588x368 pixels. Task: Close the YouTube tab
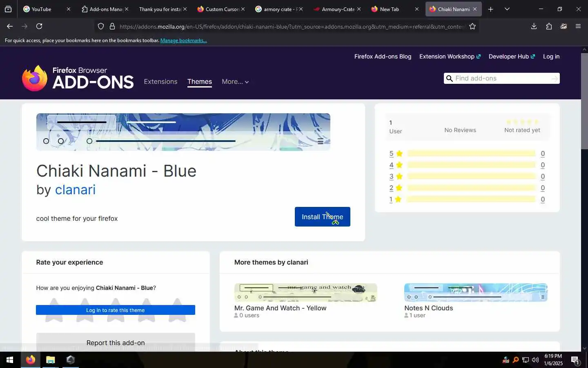click(x=68, y=9)
